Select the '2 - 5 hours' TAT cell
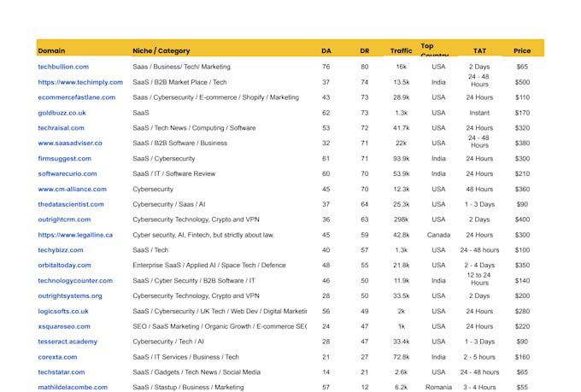 (x=479, y=357)
